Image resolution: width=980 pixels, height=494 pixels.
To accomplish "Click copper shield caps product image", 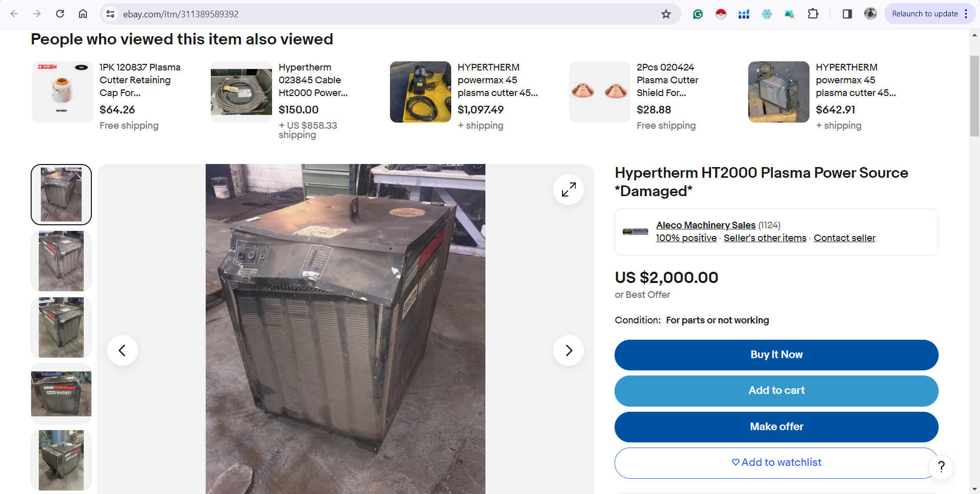I will point(600,92).
